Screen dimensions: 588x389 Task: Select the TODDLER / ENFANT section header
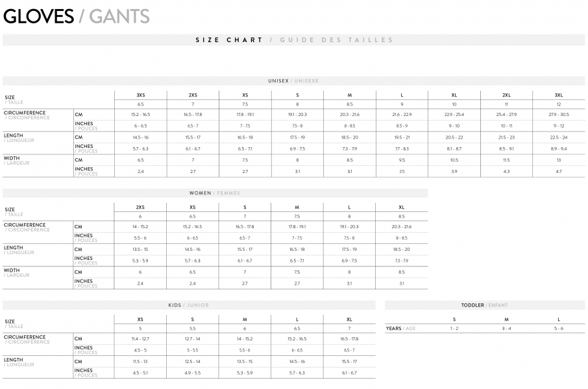[485, 305]
